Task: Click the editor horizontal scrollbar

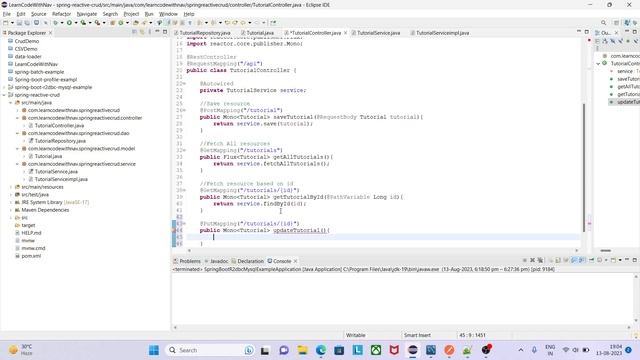Action: tap(382, 251)
